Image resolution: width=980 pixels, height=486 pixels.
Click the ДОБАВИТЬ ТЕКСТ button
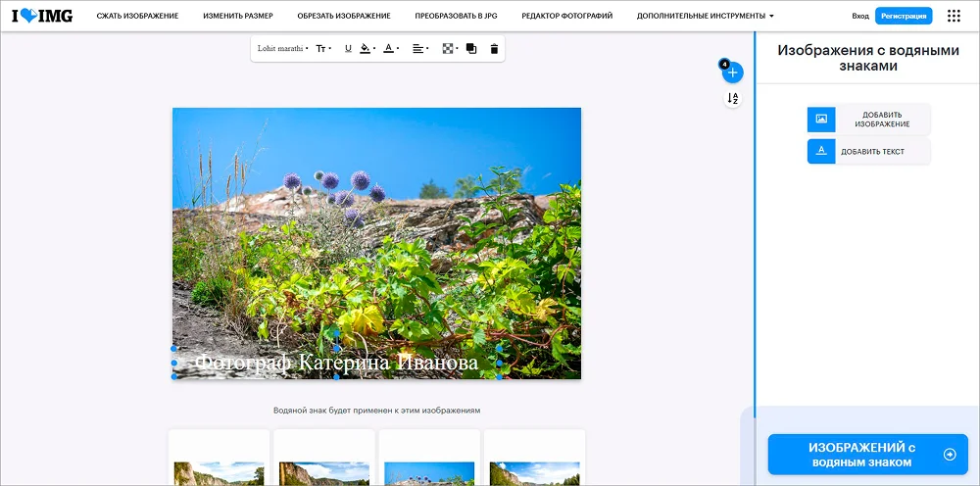tap(868, 151)
